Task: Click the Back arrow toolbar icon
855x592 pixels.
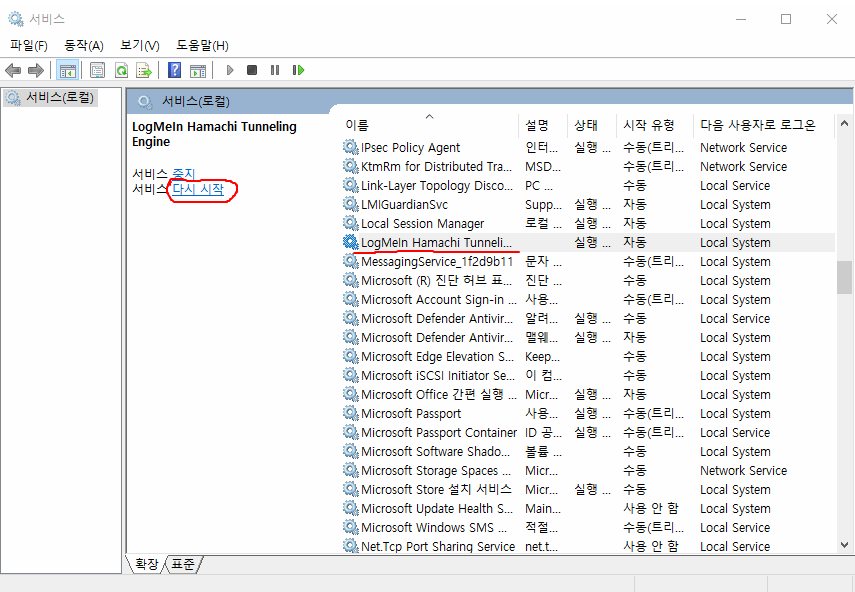Action: click(x=13, y=70)
